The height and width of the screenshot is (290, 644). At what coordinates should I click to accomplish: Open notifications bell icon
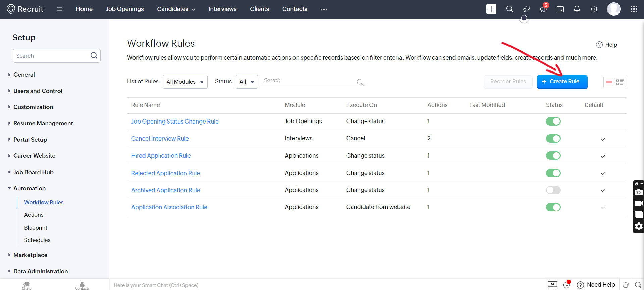tap(577, 9)
